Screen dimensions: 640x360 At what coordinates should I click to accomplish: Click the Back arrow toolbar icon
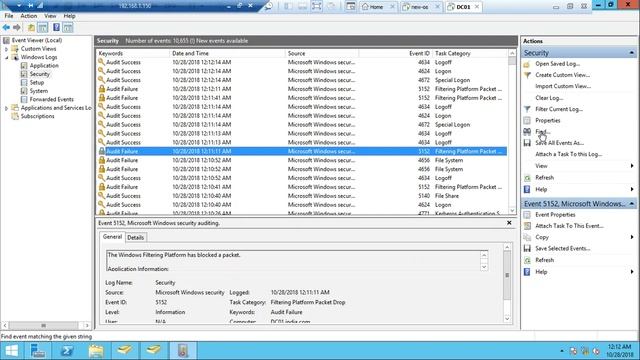point(6,27)
